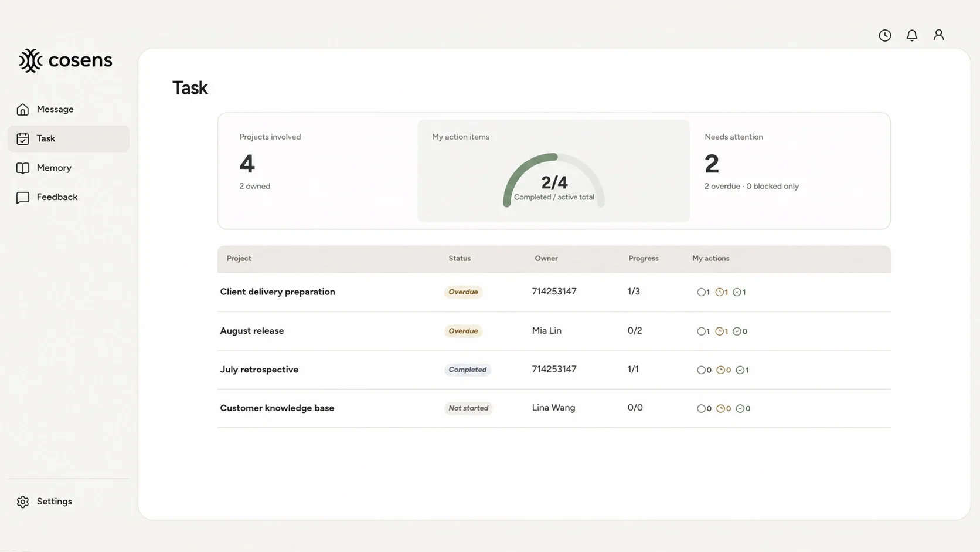Click progress value 1/3

(x=634, y=292)
